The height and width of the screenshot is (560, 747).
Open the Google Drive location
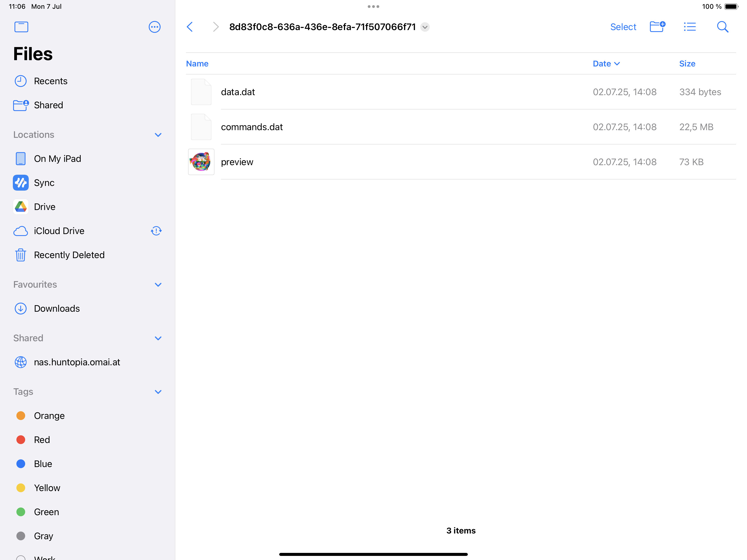coord(44,207)
